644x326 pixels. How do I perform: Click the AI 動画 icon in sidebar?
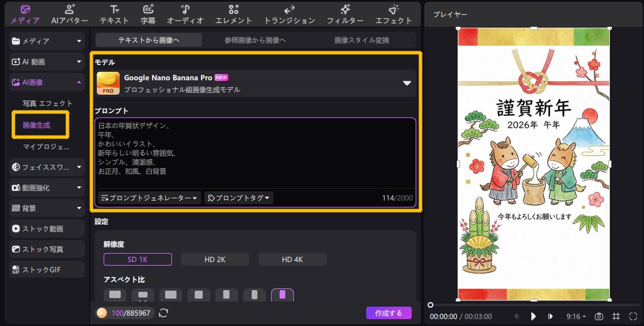(16, 62)
